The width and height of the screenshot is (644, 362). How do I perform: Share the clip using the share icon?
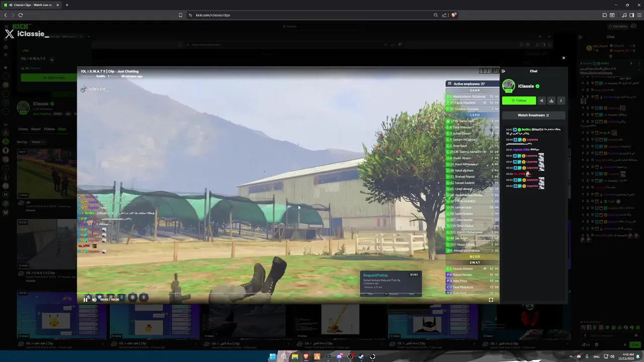[542, 101]
